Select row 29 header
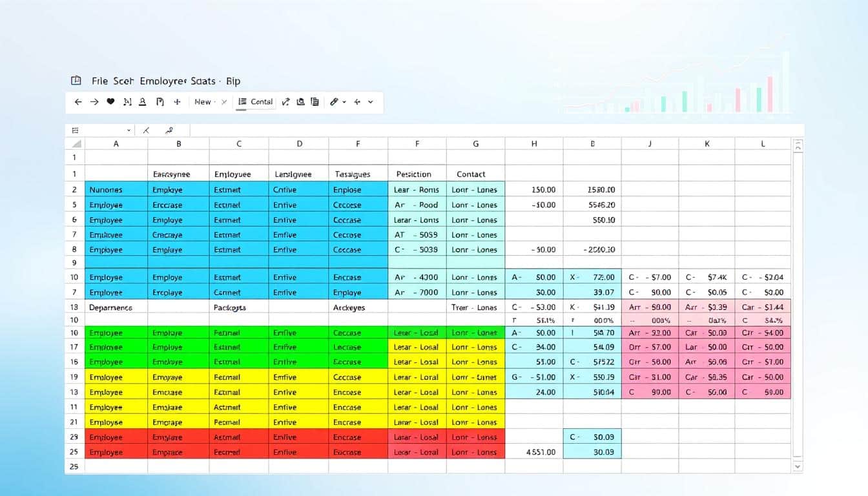868x496 pixels. (75, 437)
